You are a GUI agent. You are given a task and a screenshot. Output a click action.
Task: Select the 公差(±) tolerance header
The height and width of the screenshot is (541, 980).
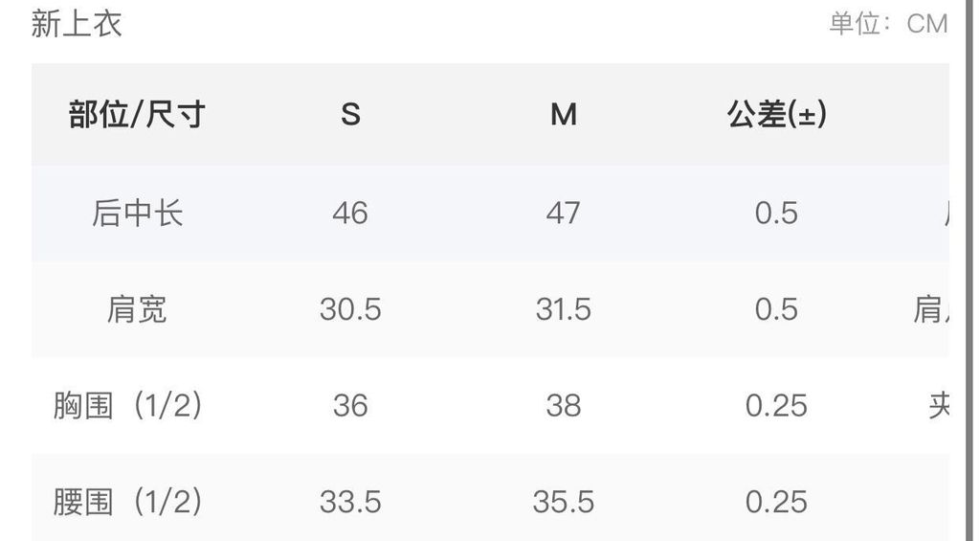[x=776, y=115]
